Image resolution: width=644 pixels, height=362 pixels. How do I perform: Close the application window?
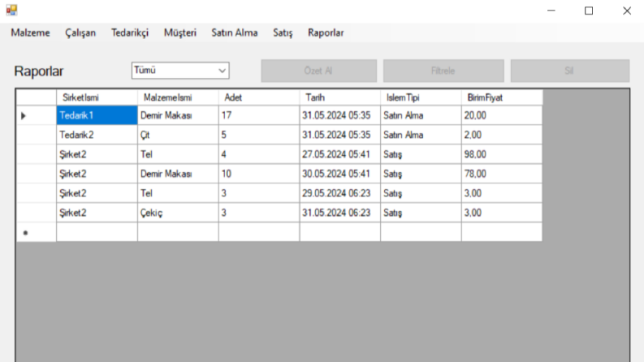pos(627,11)
